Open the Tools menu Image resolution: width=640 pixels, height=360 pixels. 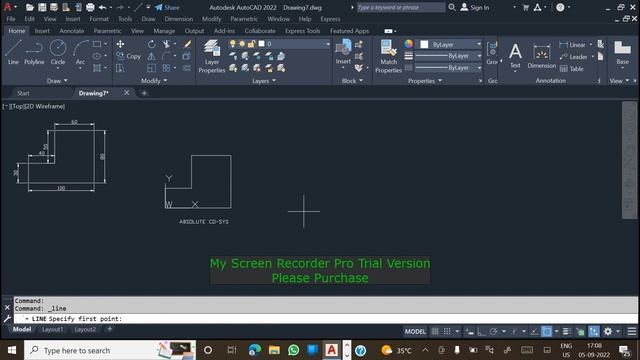coord(125,19)
